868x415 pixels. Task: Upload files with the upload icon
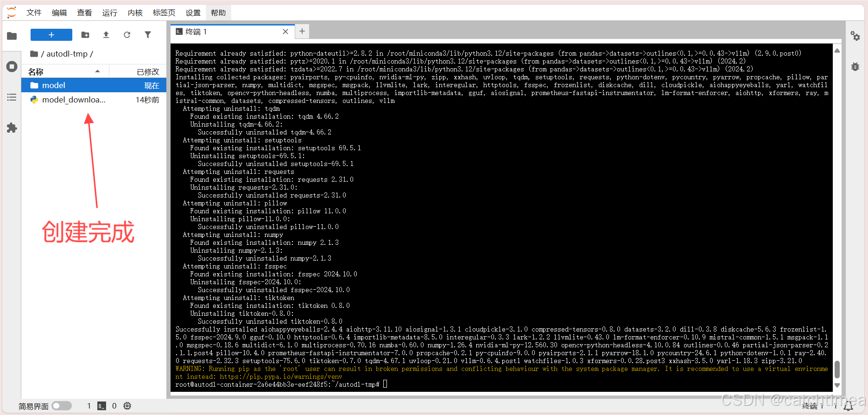(106, 35)
